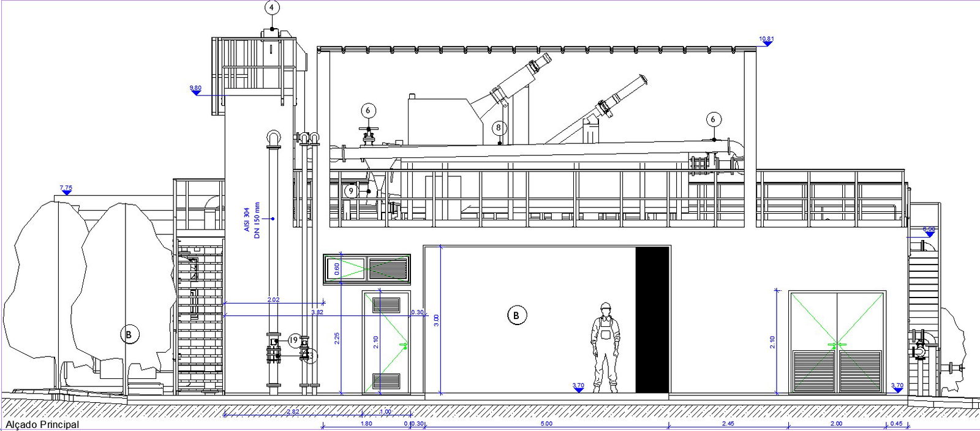
Task: Select the 10.81 roof elevation marker
Action: (x=766, y=40)
